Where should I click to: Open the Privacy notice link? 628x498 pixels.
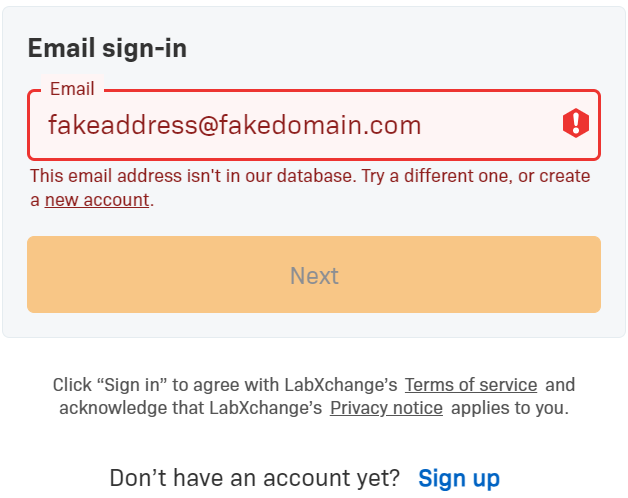click(x=386, y=408)
